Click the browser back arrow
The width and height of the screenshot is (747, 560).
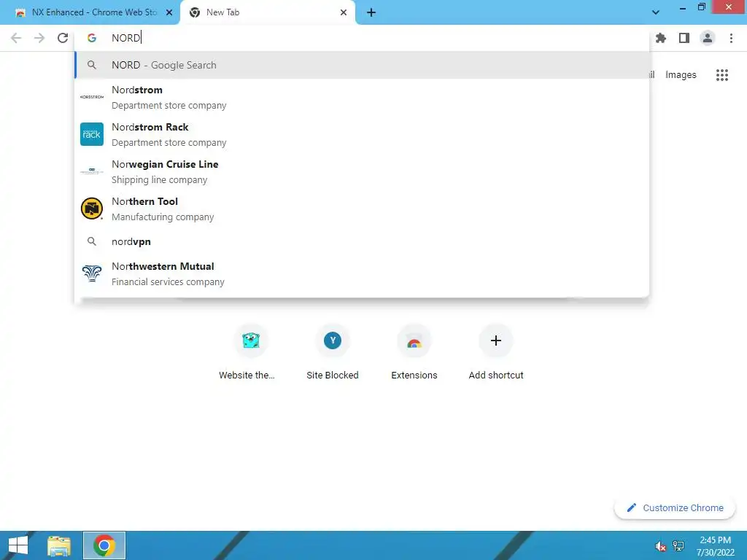pos(16,38)
